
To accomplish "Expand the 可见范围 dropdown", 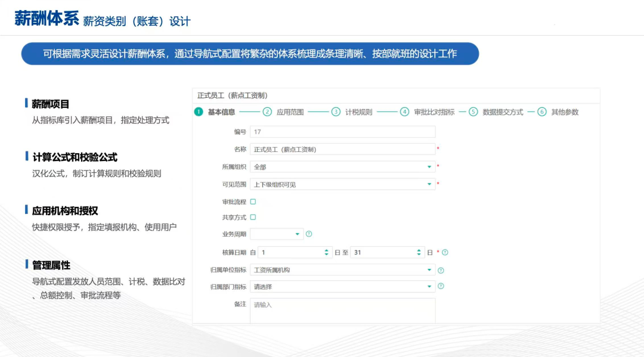I will click(x=429, y=184).
